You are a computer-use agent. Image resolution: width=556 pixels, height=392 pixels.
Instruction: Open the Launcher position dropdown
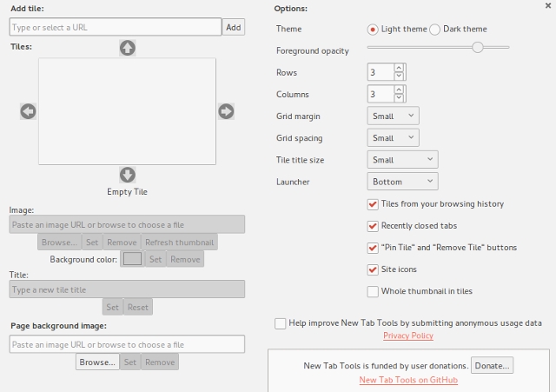(x=402, y=182)
